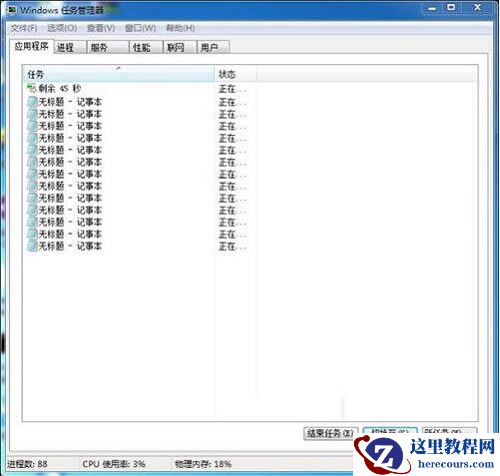Sort by the 任务 column header

point(118,74)
